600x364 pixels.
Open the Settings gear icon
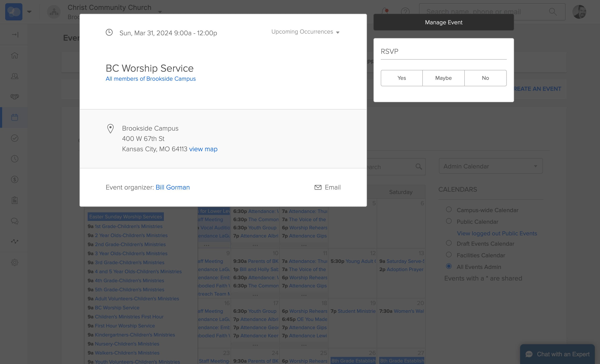click(15, 262)
